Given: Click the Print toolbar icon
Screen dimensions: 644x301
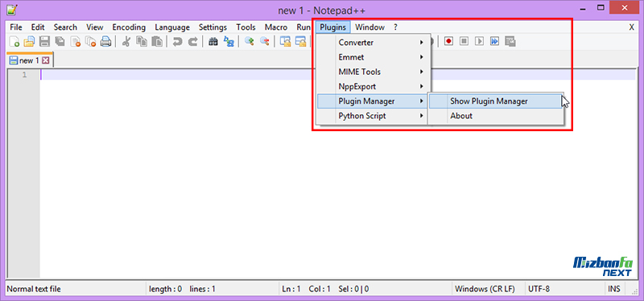Looking at the screenshot, I should coord(106,41).
